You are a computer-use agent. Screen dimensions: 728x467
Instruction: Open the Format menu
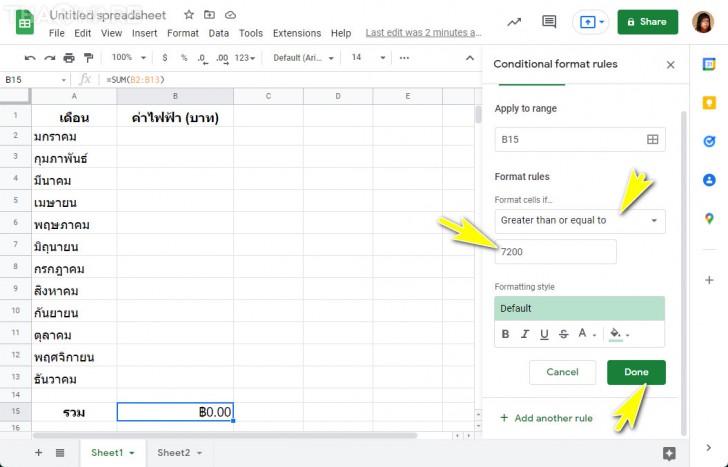183,33
